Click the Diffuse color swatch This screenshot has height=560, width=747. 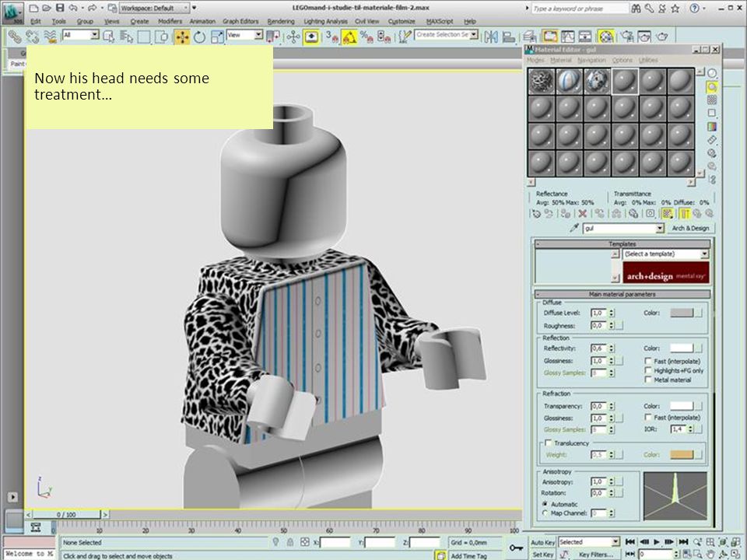[682, 313]
